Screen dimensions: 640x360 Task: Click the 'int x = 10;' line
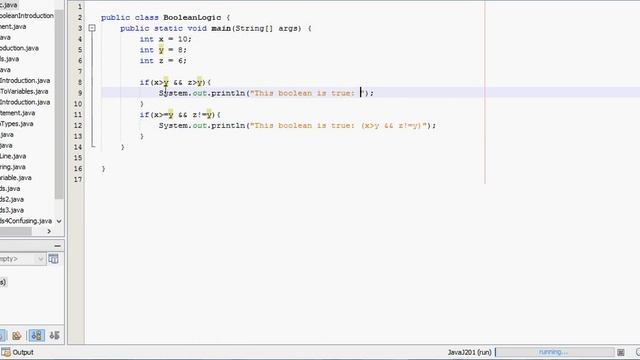[165, 39]
